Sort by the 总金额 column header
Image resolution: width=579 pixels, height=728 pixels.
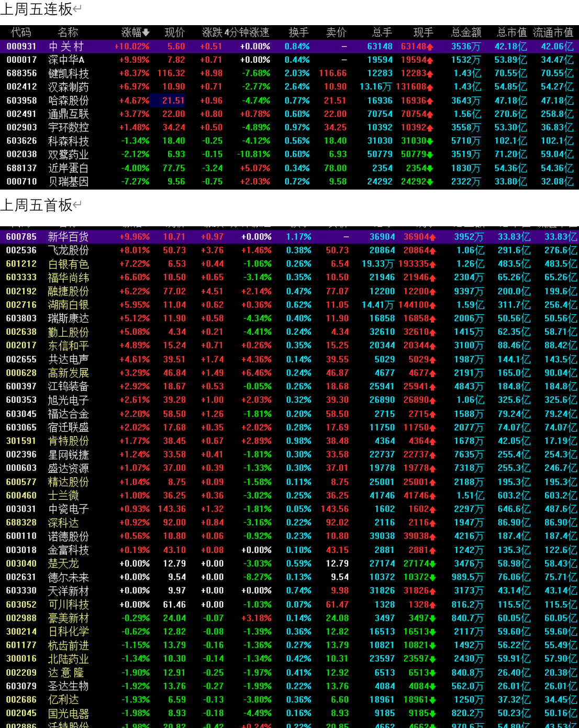point(466,32)
